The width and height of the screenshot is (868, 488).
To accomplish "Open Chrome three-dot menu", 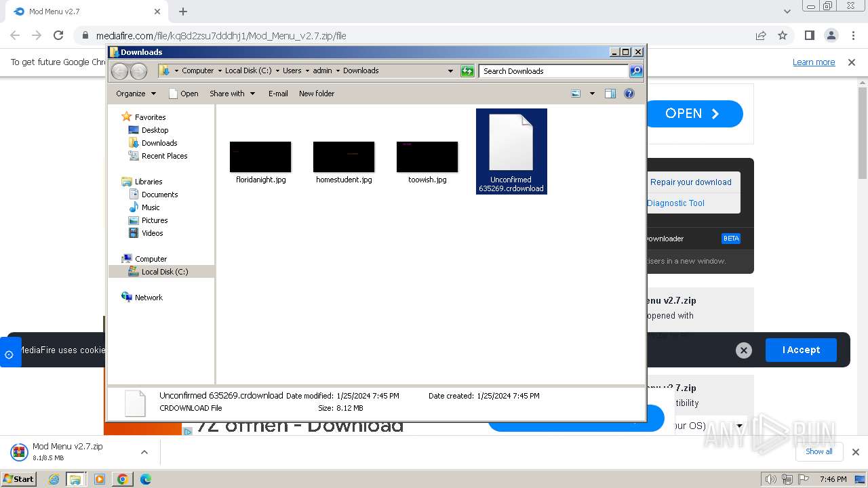I will 852,35.
